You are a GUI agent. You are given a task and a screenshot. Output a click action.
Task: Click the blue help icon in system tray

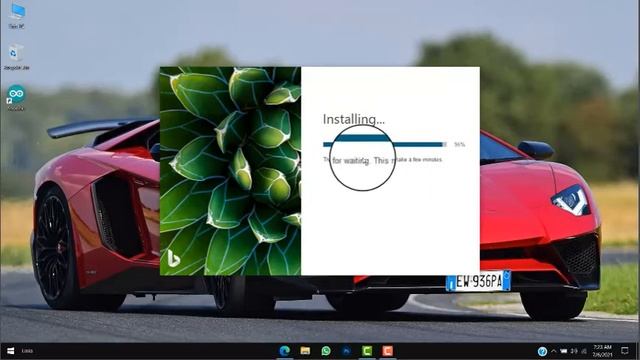(542, 351)
